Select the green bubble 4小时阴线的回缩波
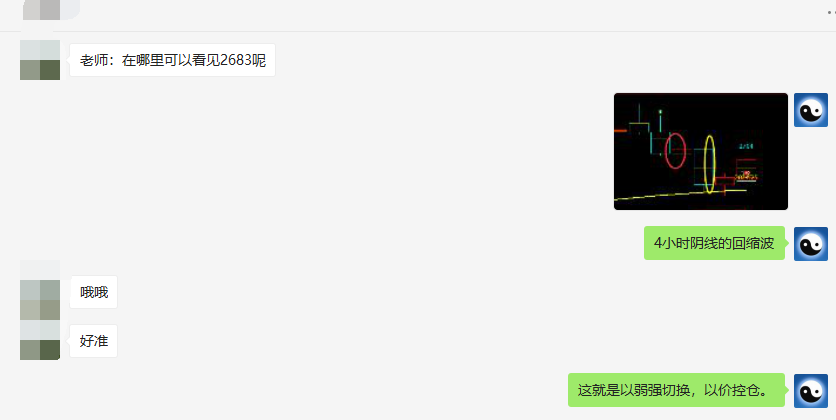836x420 pixels. coord(714,244)
